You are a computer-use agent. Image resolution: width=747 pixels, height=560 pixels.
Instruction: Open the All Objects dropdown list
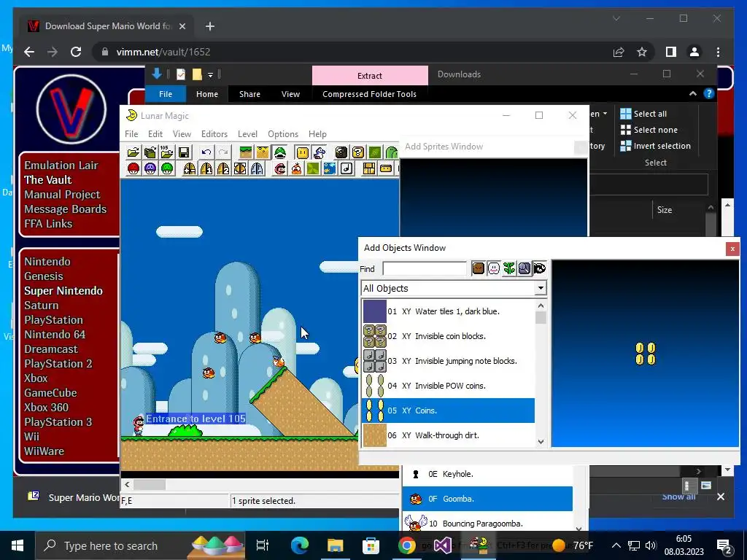coord(541,288)
